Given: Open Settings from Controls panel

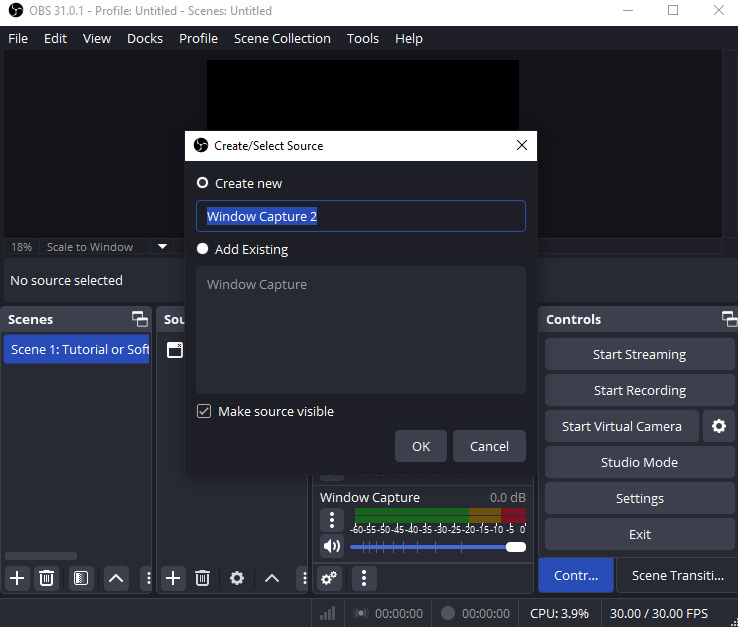Looking at the screenshot, I should click(x=639, y=498).
